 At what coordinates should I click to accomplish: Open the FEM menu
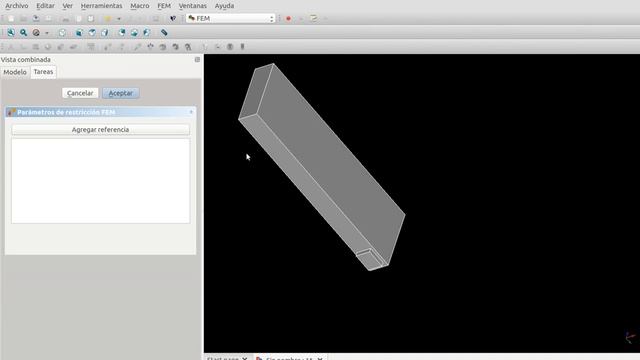click(x=164, y=6)
